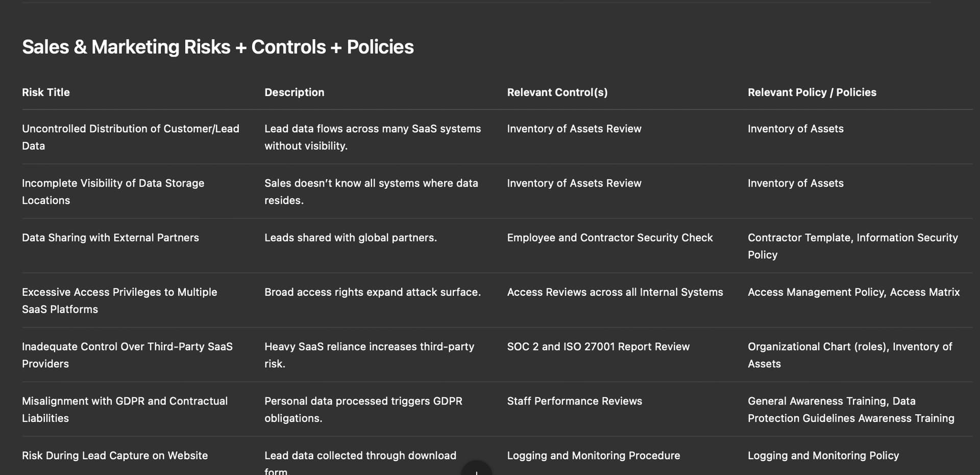Screen dimensions: 980x475
Task: Select the Access Reviews across all Internal Systems control
Action: click(615, 292)
